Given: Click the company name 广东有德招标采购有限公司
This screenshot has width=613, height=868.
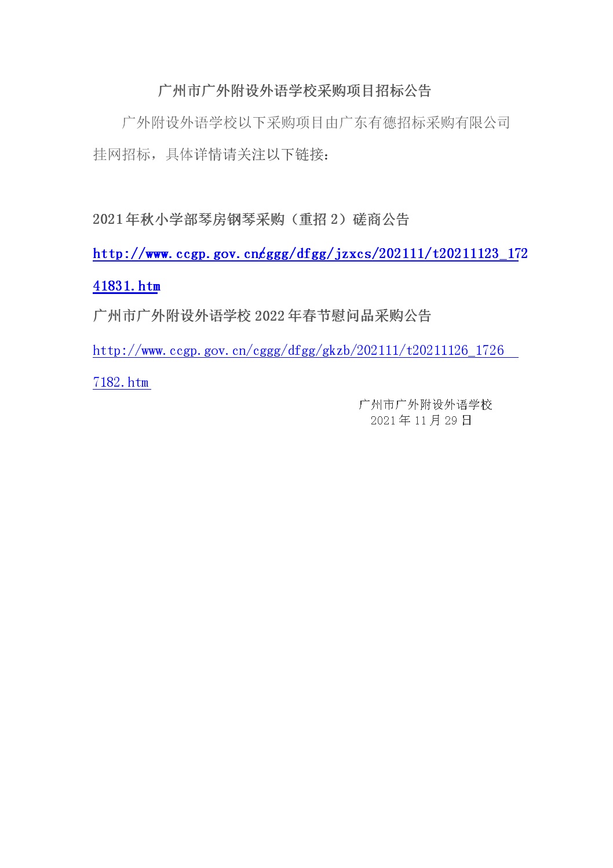Looking at the screenshot, I should click(425, 123).
